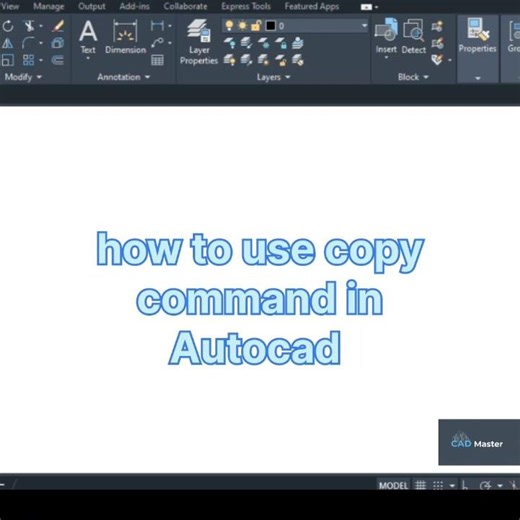Toggle snap mode in status bar
The height and width of the screenshot is (520, 520).
click(438, 485)
